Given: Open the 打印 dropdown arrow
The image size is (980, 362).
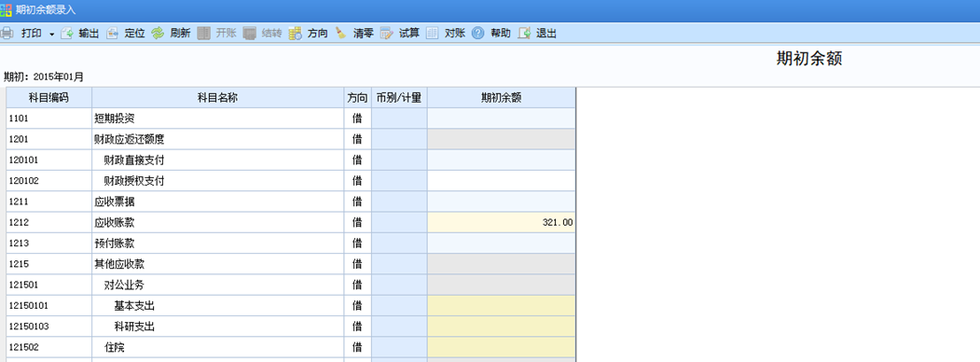Looking at the screenshot, I should click(52, 34).
